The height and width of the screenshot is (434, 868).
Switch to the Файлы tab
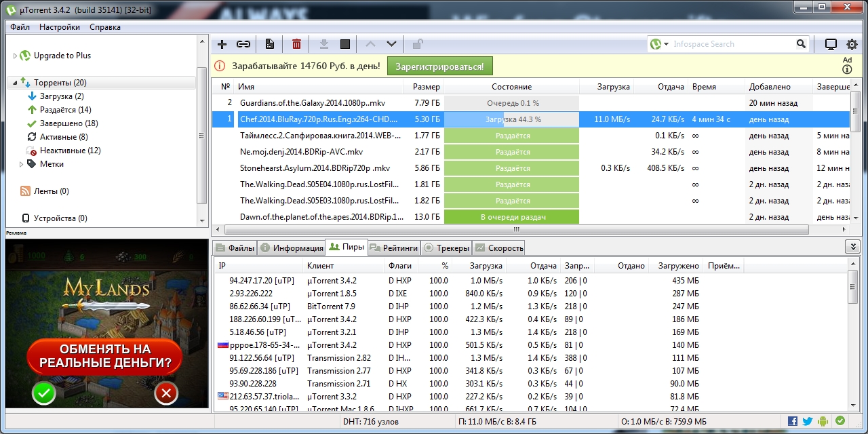(x=235, y=248)
